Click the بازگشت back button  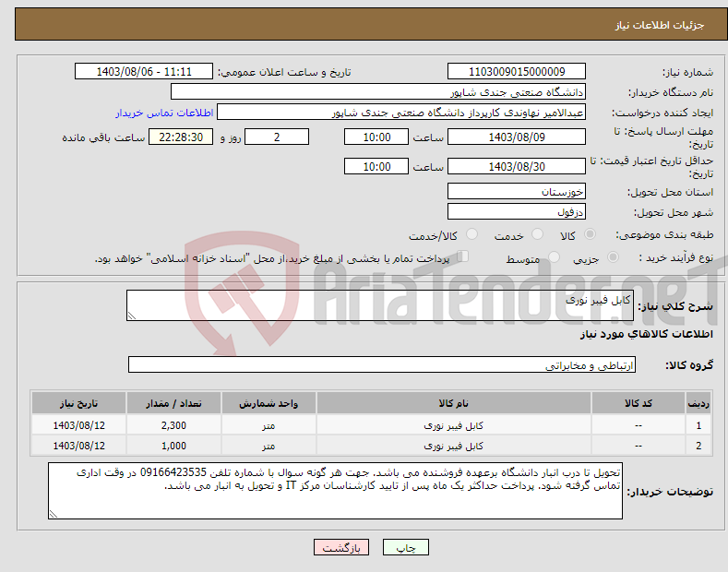tap(341, 547)
